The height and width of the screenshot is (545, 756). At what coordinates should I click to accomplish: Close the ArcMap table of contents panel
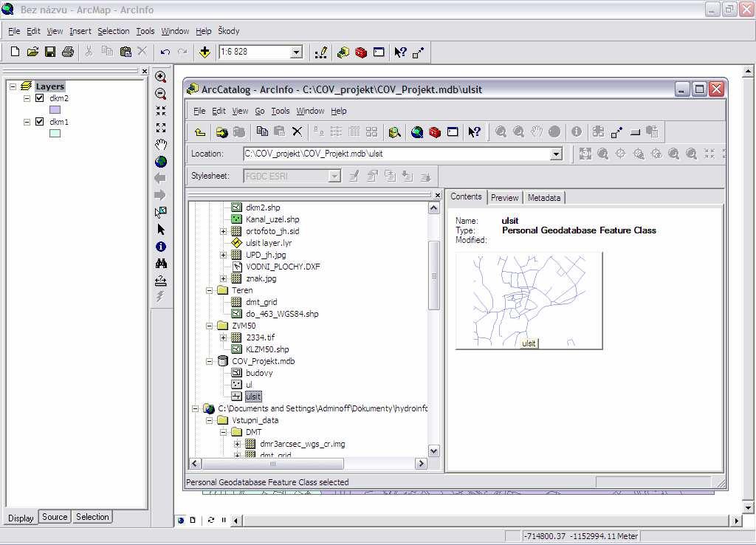pyautogui.click(x=144, y=71)
